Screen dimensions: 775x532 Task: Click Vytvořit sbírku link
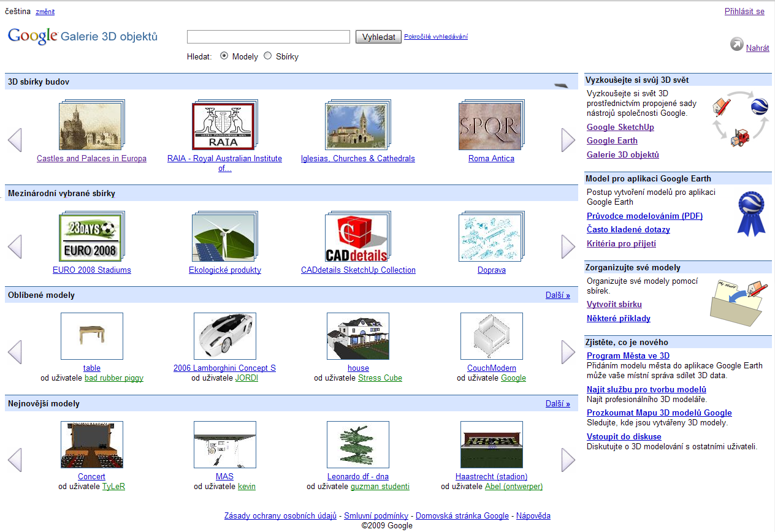click(614, 304)
